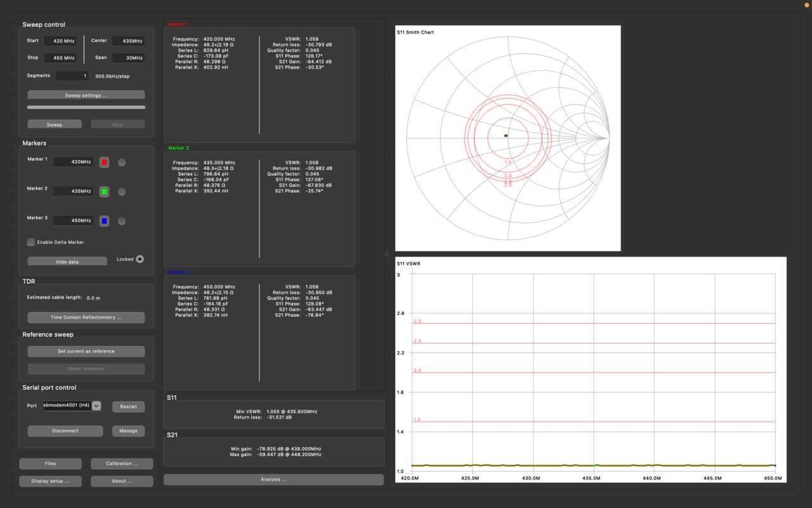The width and height of the screenshot is (812, 508).
Task: Click the estimated cable length 0.0 m value
Action: (x=93, y=298)
